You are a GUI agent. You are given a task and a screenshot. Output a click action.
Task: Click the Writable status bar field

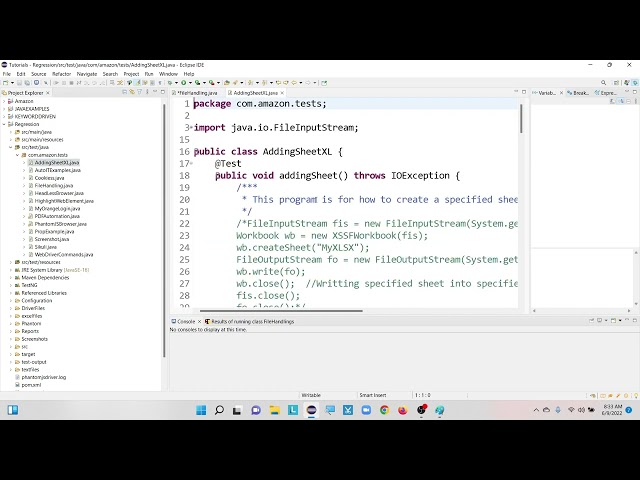coord(311,396)
